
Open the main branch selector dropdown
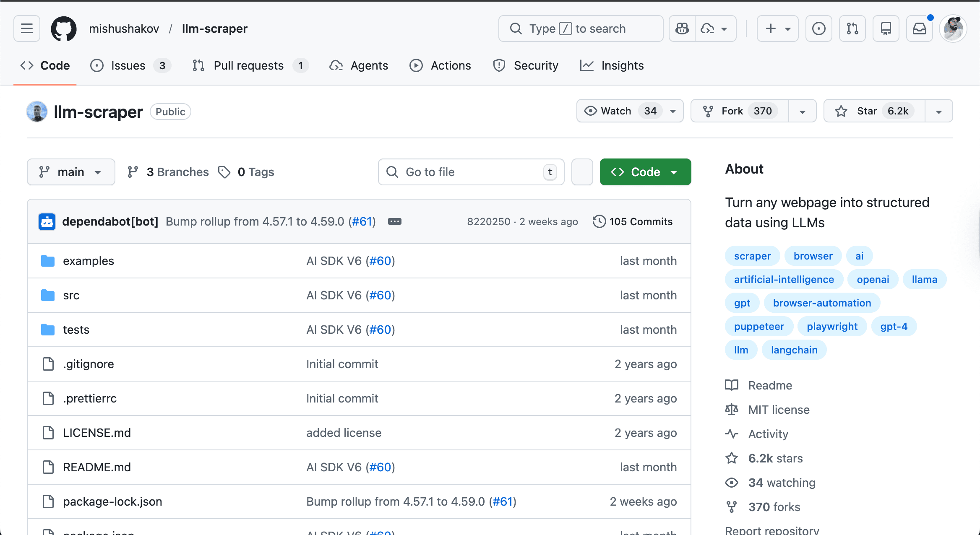point(70,172)
